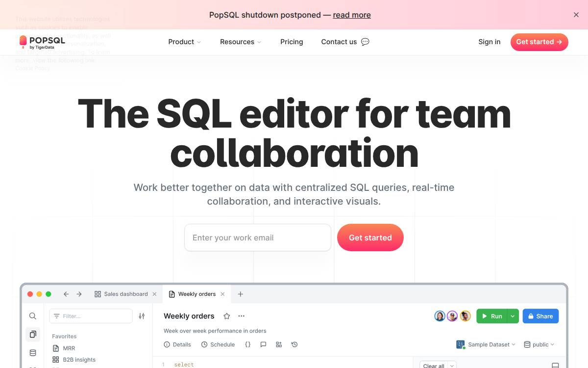Click the panel icon right of Clear all

pyautogui.click(x=555, y=366)
